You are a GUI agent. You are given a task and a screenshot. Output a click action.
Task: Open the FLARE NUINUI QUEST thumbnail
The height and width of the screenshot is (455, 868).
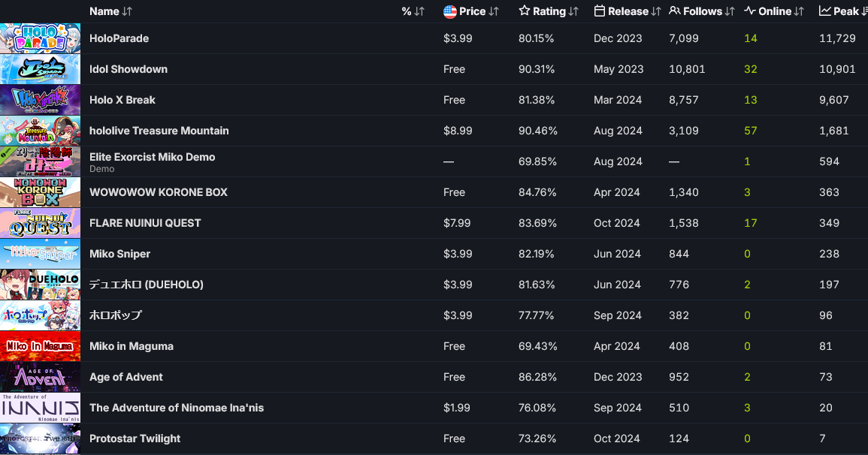(41, 223)
